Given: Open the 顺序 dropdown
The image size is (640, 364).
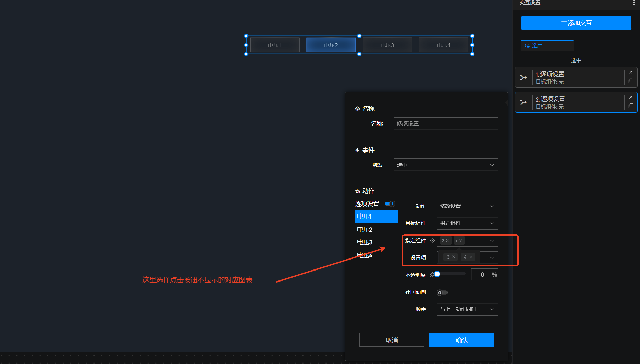Looking at the screenshot, I should (467, 309).
